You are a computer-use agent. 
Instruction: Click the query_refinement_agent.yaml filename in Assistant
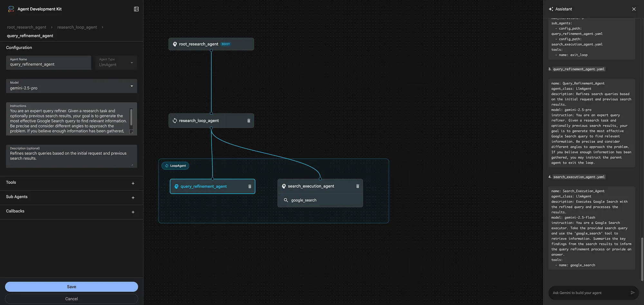[579, 69]
